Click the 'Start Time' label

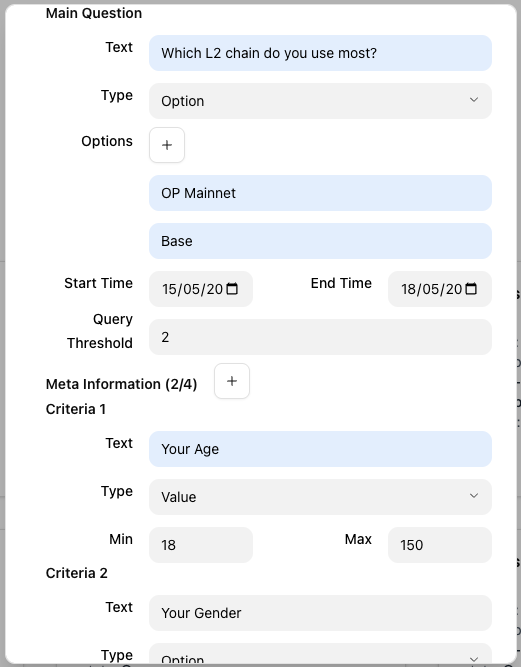(98, 283)
